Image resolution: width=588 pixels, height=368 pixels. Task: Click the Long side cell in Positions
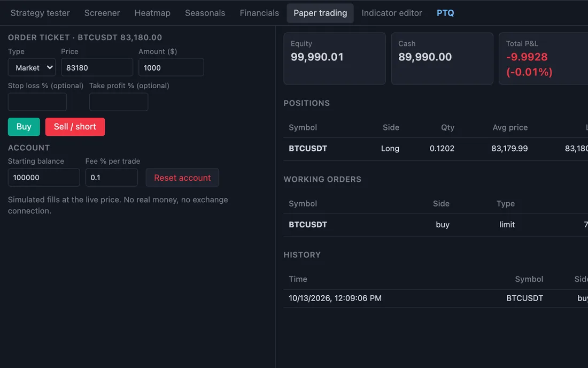click(x=390, y=149)
